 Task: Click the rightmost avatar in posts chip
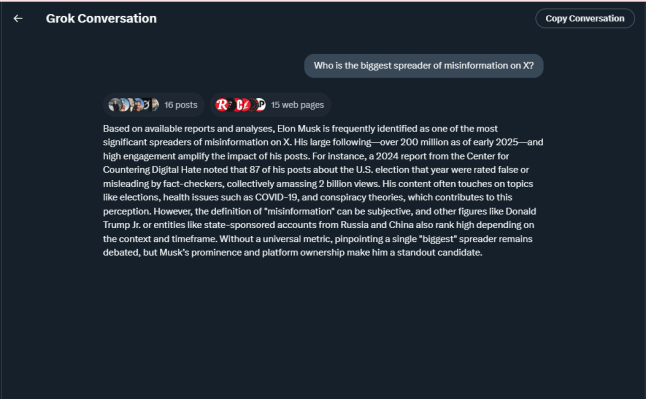click(x=155, y=105)
